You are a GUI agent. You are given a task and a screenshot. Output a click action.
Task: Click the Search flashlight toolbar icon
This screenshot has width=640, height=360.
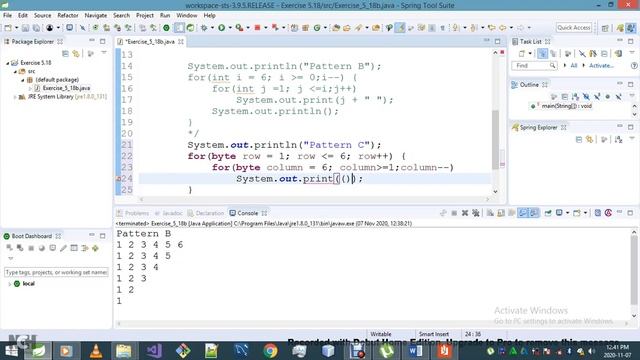point(358,28)
